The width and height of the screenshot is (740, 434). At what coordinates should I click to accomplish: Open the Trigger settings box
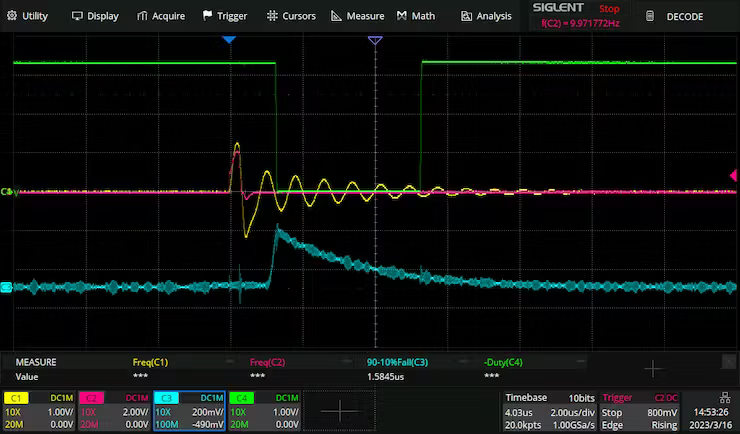point(639,411)
